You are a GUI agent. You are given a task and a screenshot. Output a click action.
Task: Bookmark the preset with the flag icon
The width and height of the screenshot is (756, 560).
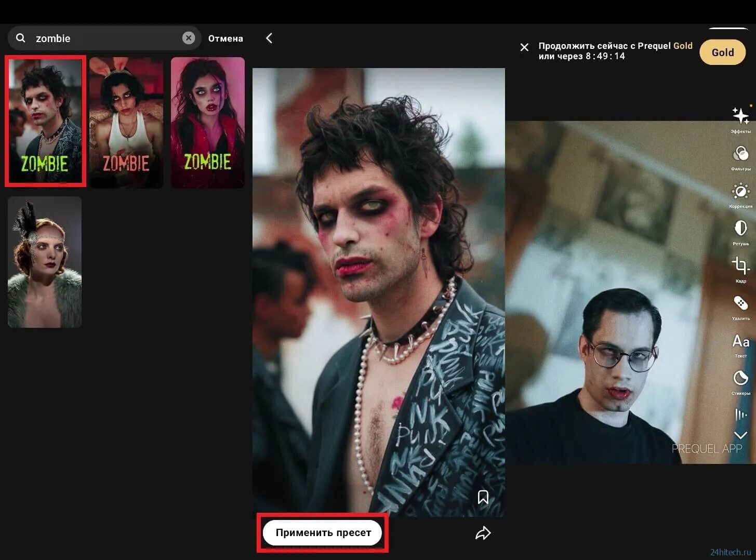point(483,497)
